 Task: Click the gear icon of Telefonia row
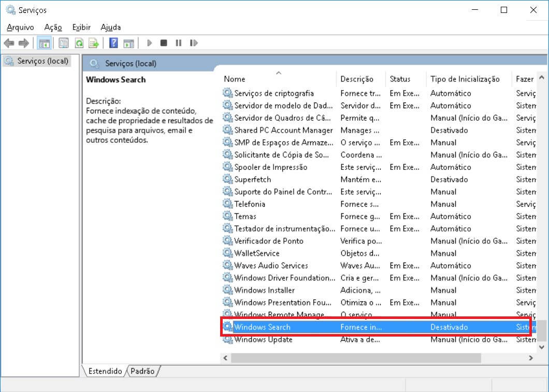[x=227, y=204]
